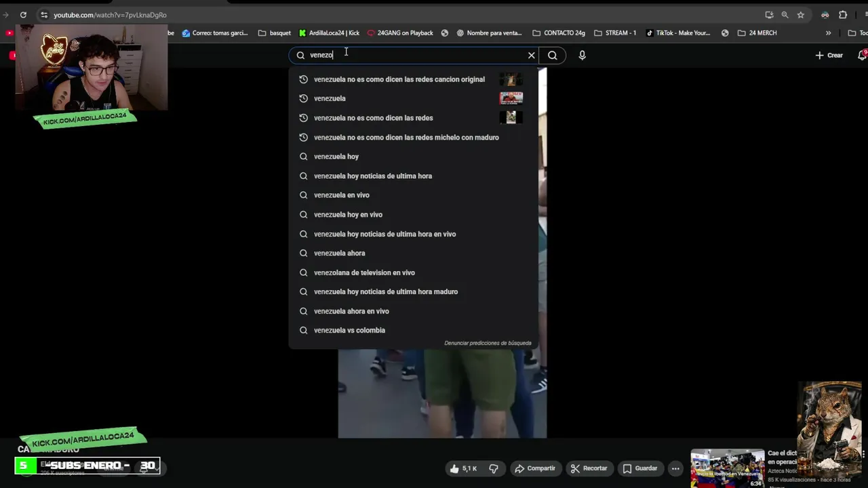Click history clock icon of 'venezuela' suggestion
The height and width of the screenshot is (488, 868).
pos(303,98)
